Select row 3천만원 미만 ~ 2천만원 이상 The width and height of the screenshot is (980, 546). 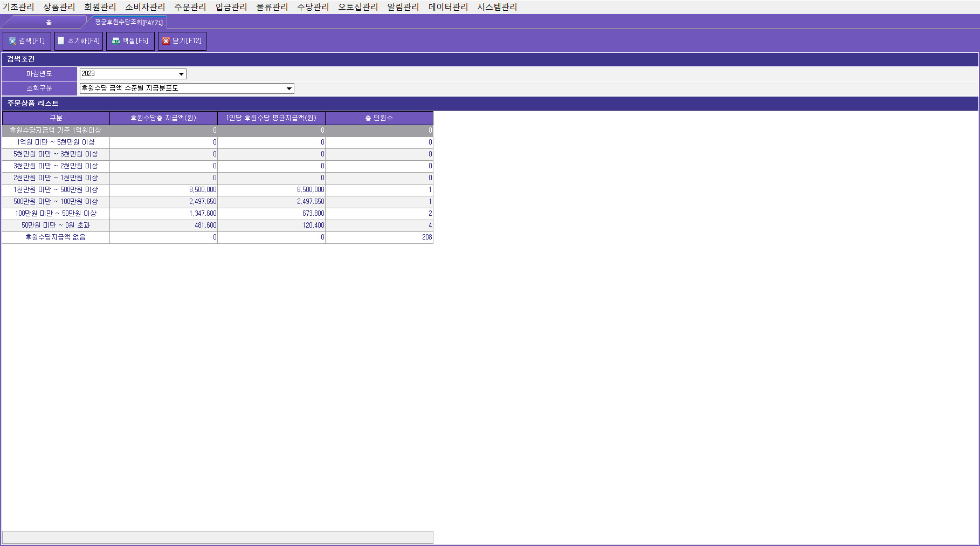pyautogui.click(x=218, y=166)
